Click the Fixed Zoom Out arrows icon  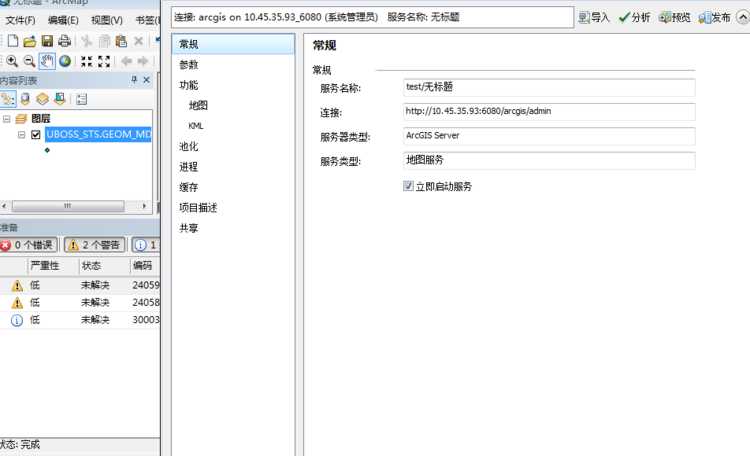click(x=104, y=61)
